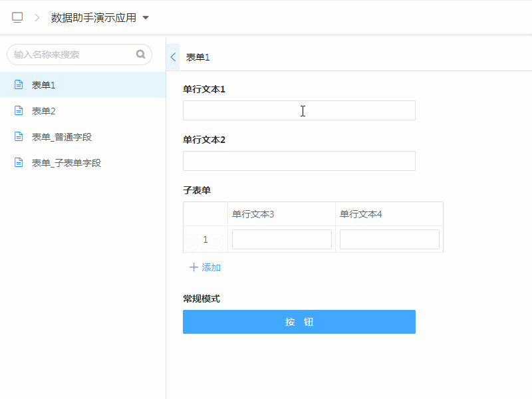Click into the 单行文本2 input field
532x399 pixels.
pos(299,161)
